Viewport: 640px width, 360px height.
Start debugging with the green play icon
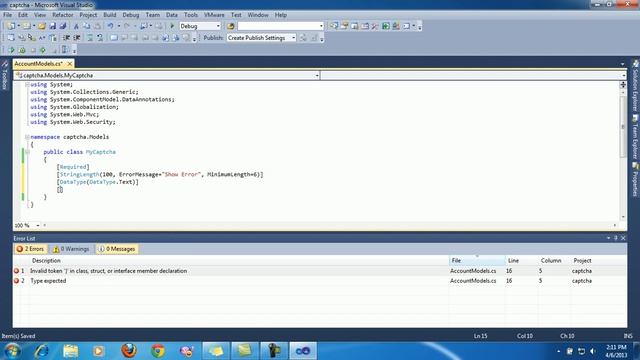pyautogui.click(x=172, y=26)
